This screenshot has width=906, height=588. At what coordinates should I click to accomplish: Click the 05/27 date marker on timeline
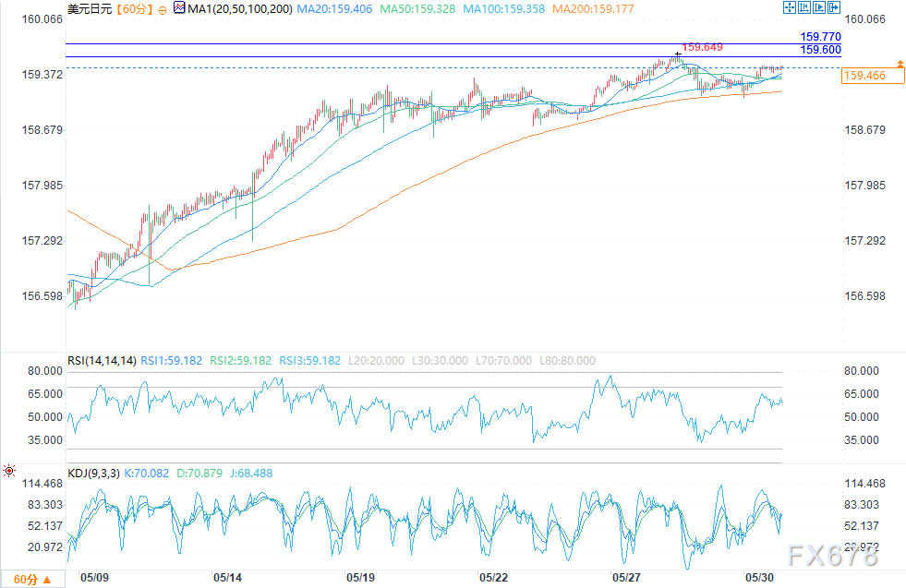click(x=626, y=578)
